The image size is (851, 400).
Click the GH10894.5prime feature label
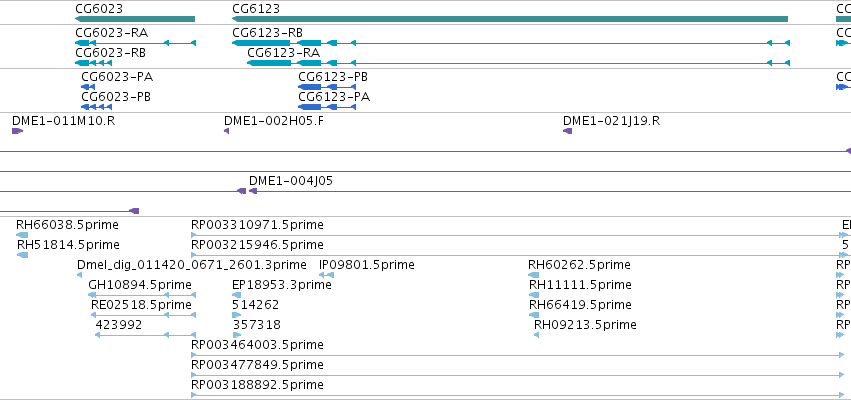pyautogui.click(x=139, y=284)
